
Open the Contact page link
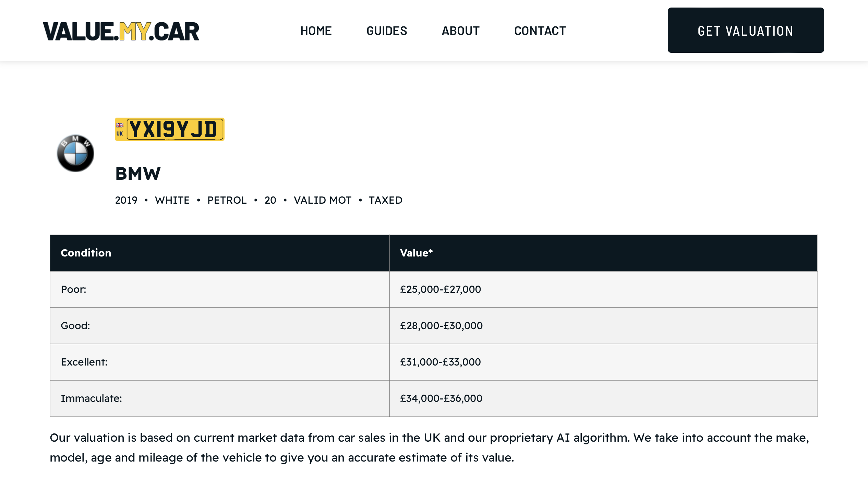click(x=540, y=31)
